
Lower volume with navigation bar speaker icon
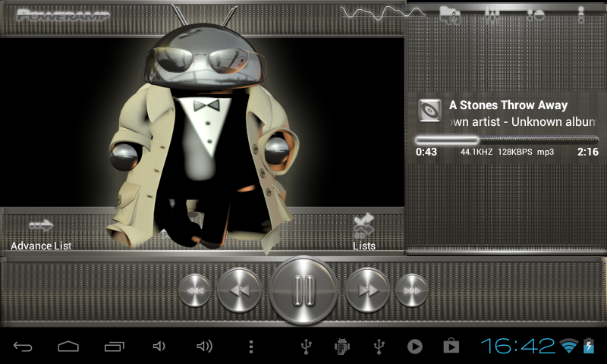tap(159, 347)
